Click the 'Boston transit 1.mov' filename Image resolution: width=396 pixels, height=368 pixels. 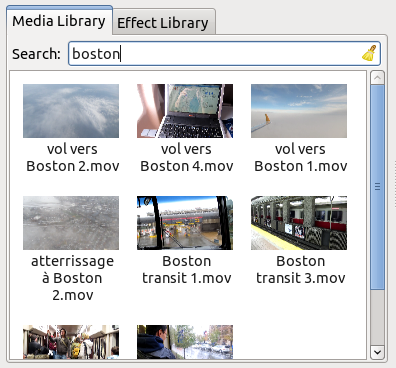(x=186, y=269)
